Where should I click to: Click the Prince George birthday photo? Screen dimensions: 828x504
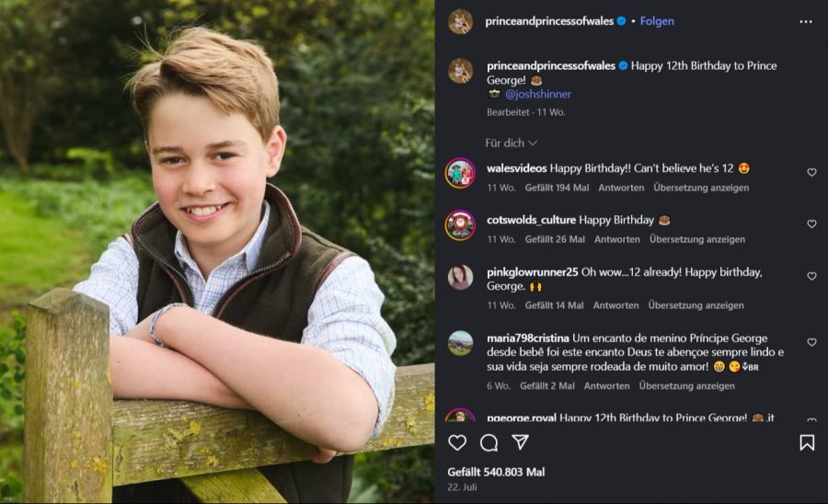click(217, 252)
